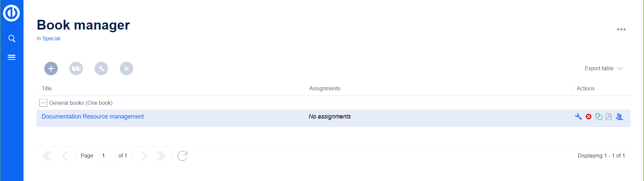Image resolution: width=644 pixels, height=181 pixels.
Task: Click the blue users icon in the book row
Action: (x=620, y=117)
